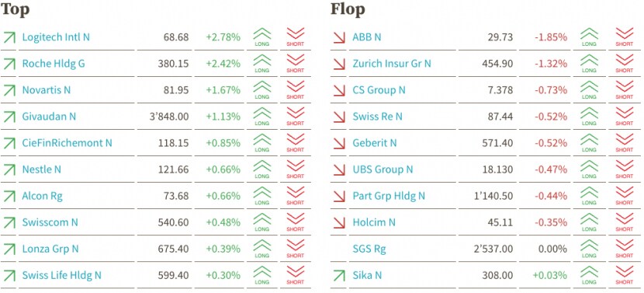Open the Swisscom N quote link
Image resolution: width=644 pixels, height=293 pixels.
pos(50,222)
